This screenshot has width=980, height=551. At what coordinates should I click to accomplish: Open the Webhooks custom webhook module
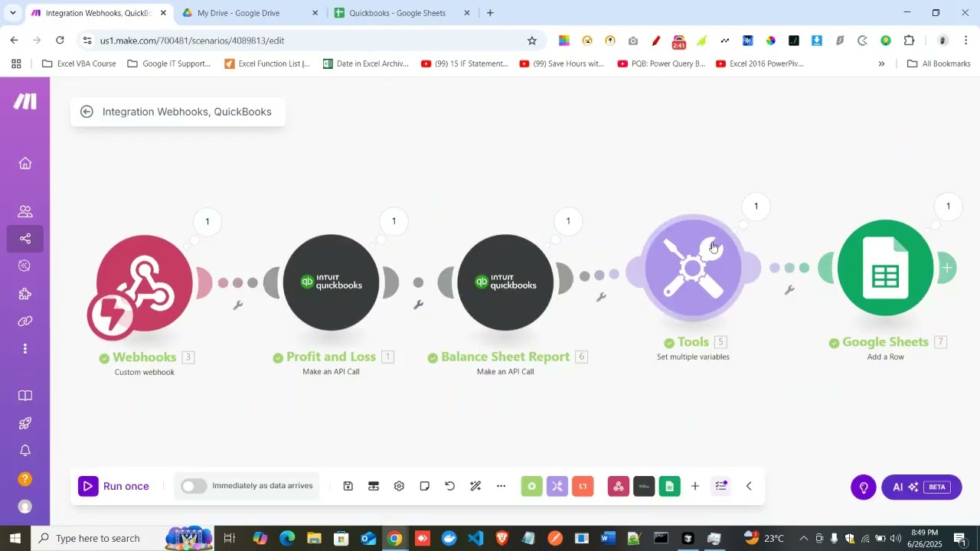(145, 283)
